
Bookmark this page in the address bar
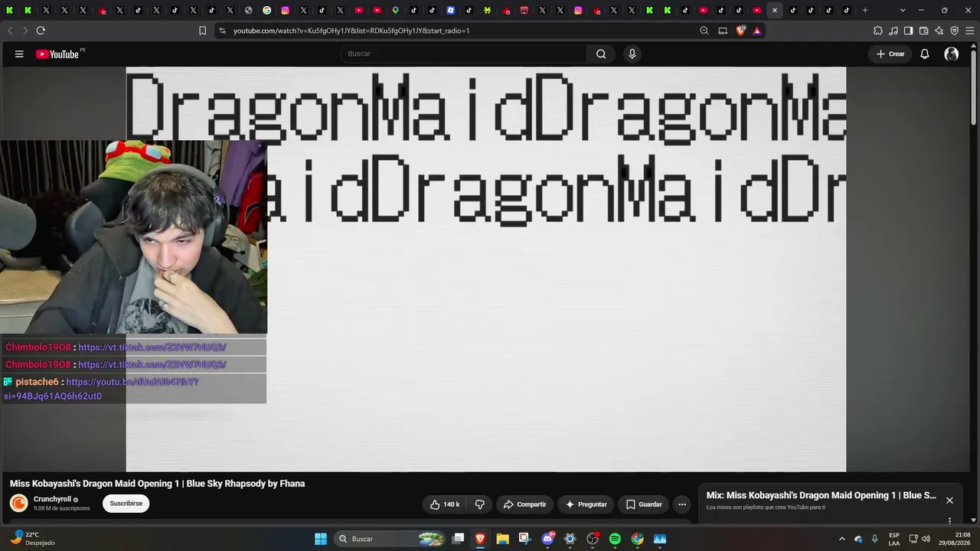(202, 31)
